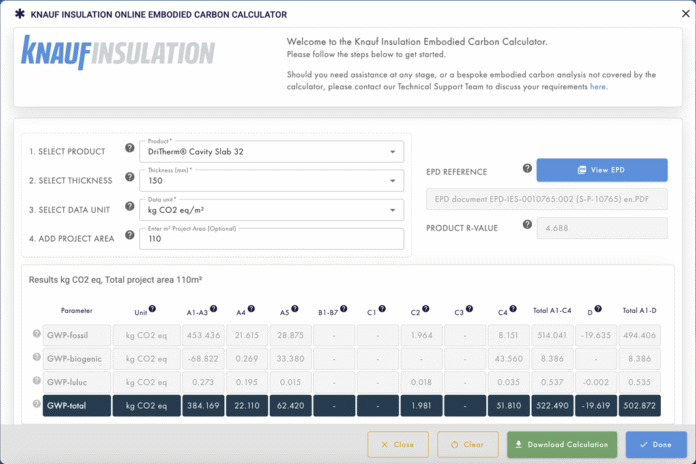
Task: Click help icon on A4 column header
Action: pyautogui.click(x=251, y=309)
